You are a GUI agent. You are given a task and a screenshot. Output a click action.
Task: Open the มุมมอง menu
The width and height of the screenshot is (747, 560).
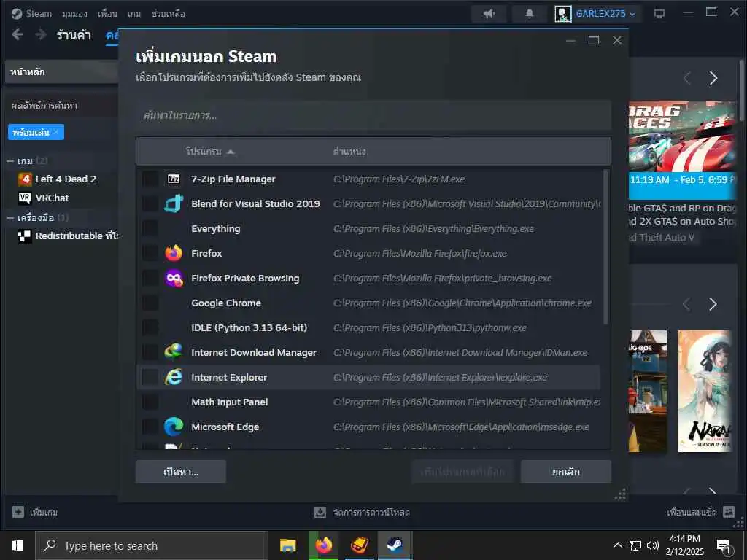(74, 14)
